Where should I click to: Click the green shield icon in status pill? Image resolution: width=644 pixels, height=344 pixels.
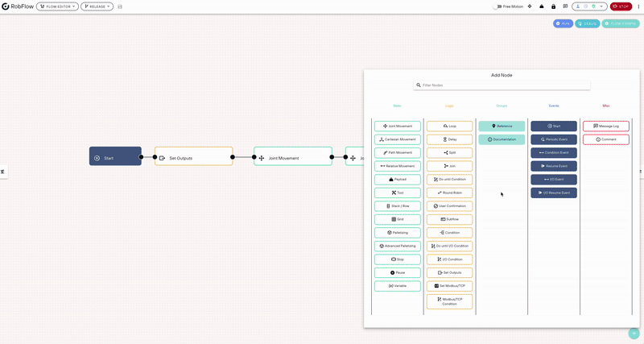click(x=593, y=6)
